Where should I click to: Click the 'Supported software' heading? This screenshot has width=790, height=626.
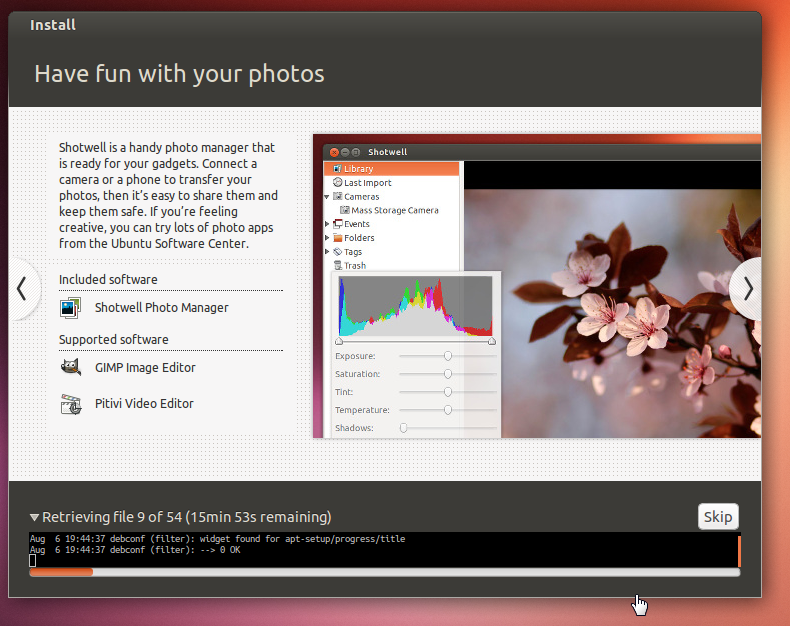[x=113, y=339]
